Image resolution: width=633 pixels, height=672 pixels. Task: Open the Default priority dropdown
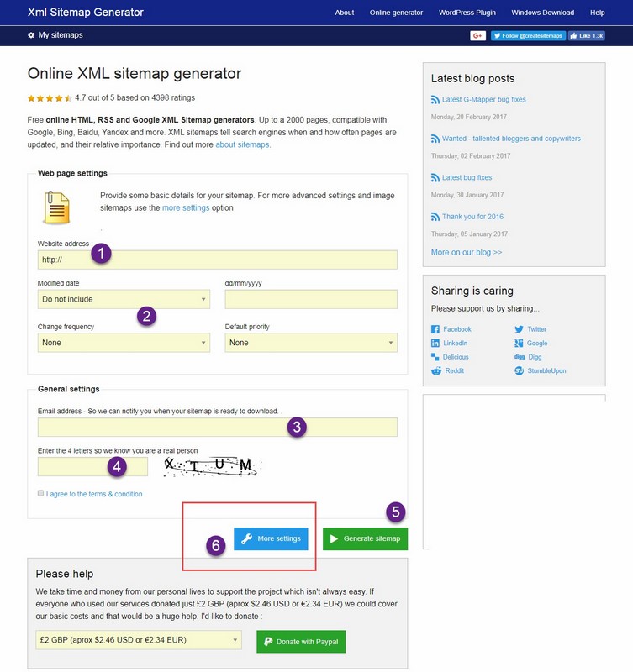[311, 343]
